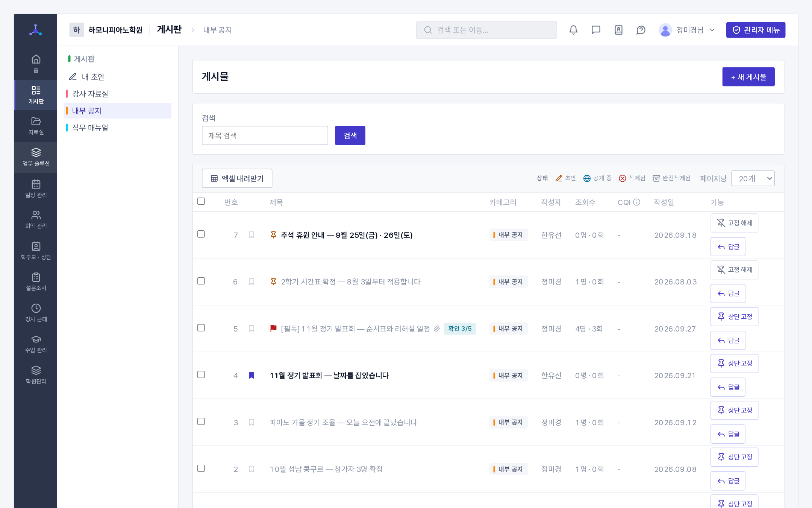Toggle bookmark on post 4 발표회 날짜
The height and width of the screenshot is (508, 812).
[x=251, y=375]
